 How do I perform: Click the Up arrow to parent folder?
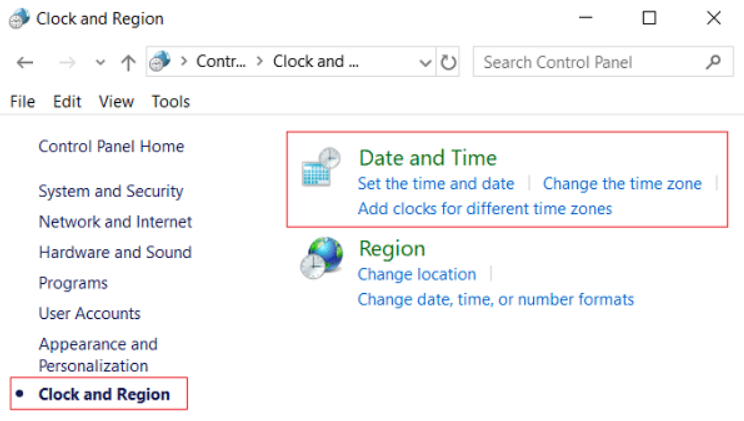click(x=128, y=62)
